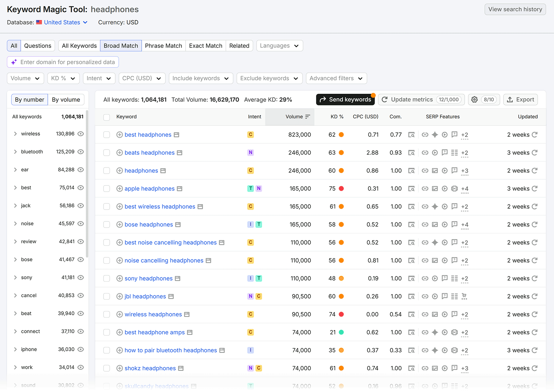Click the green KD dot for best headphone amps
The height and width of the screenshot is (392, 554).
coord(341,332)
